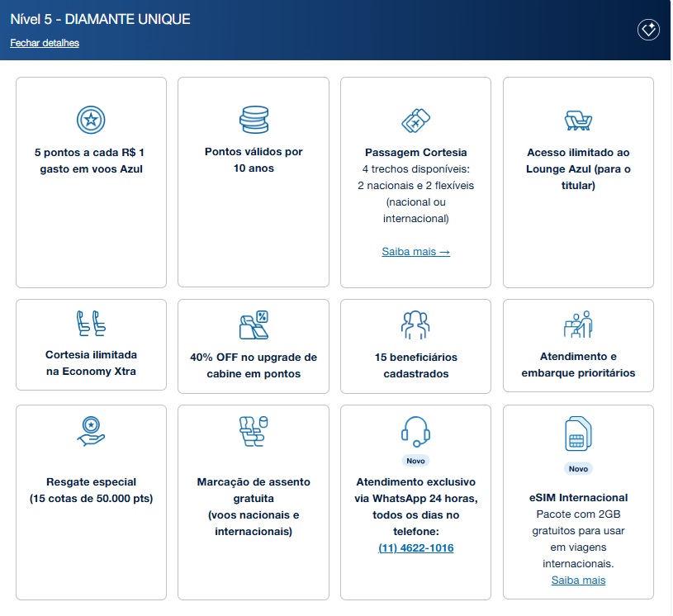Click 'Cortesia ilimitada na Economy Xtra' text
Viewport: 673px width, 616px height.
coord(91,363)
